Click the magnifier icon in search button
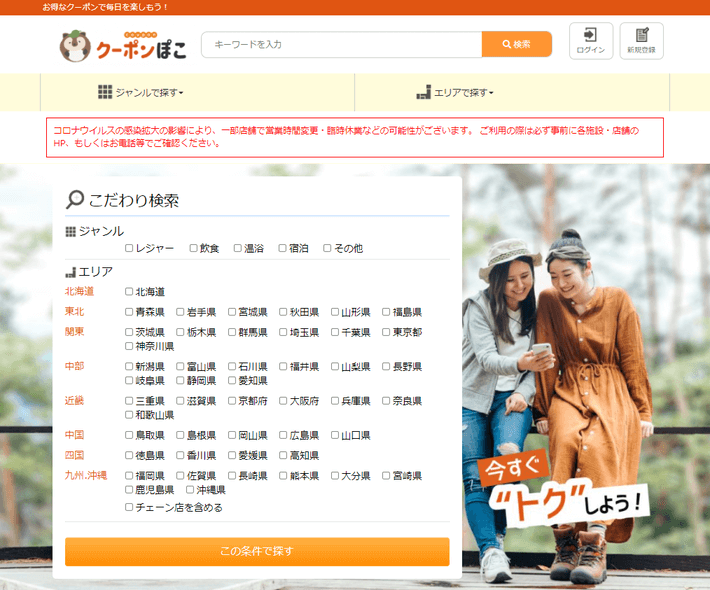The height and width of the screenshot is (590, 710). [507, 44]
